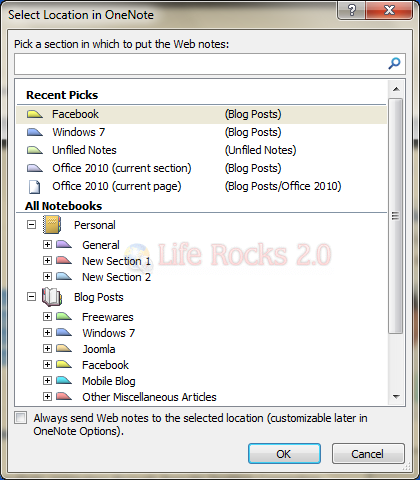420x480 pixels.
Task: Select the General section label
Action: coord(101,245)
